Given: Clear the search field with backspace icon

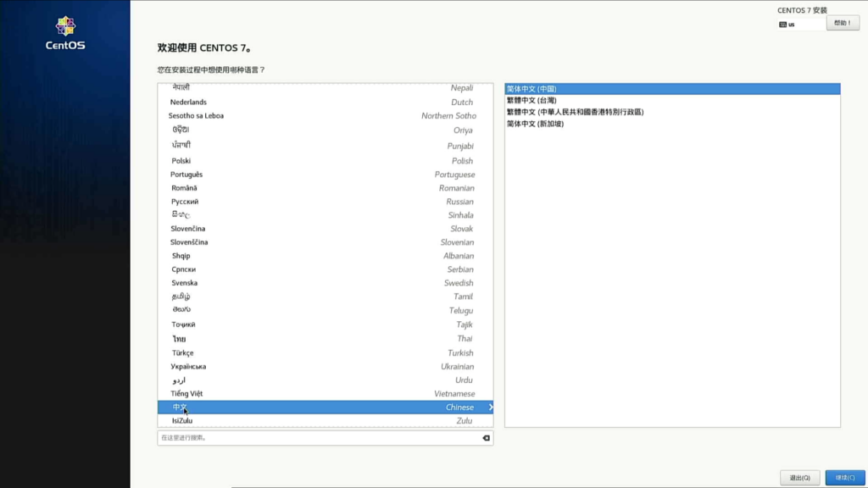Looking at the screenshot, I should [486, 438].
